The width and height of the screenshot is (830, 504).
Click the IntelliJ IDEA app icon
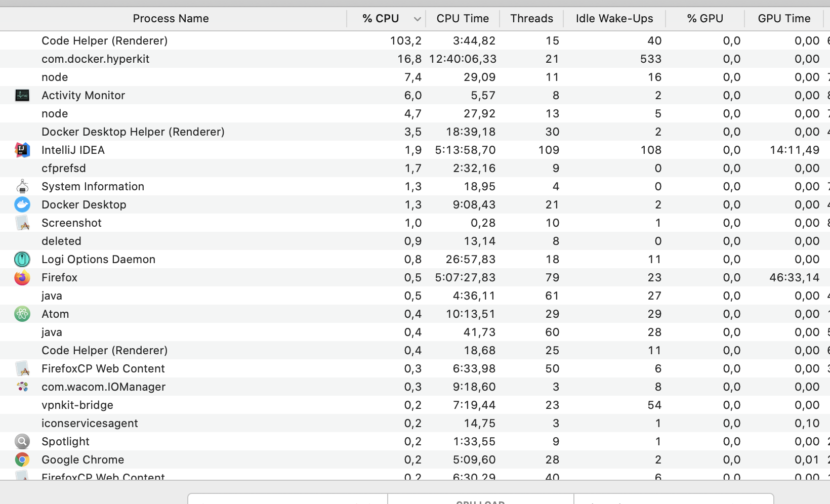coord(22,150)
